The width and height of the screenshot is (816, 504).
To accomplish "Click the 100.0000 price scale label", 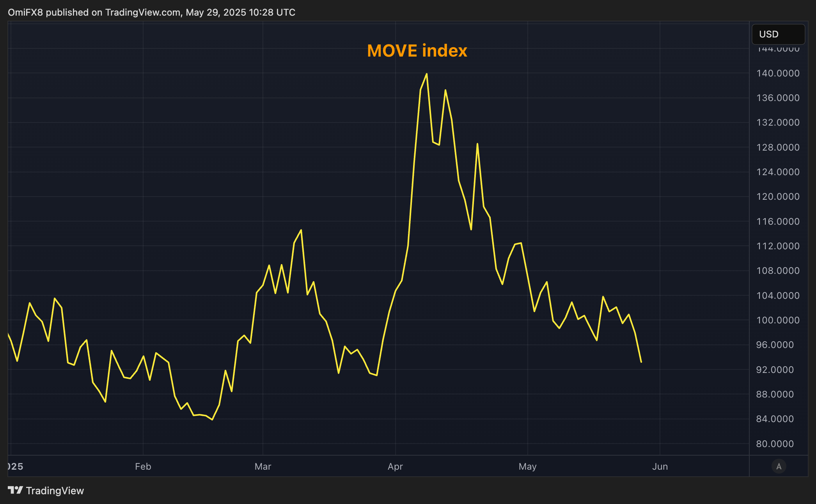I will click(x=778, y=320).
